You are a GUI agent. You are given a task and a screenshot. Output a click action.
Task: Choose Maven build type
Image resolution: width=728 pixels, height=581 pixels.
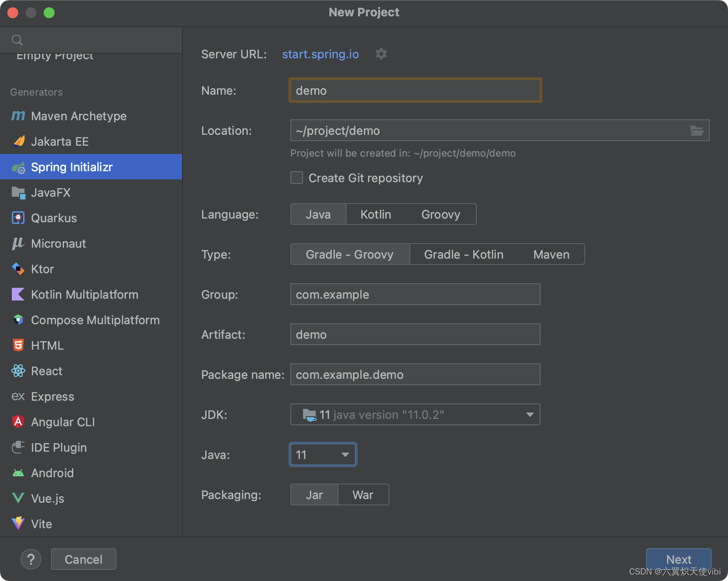pos(551,254)
